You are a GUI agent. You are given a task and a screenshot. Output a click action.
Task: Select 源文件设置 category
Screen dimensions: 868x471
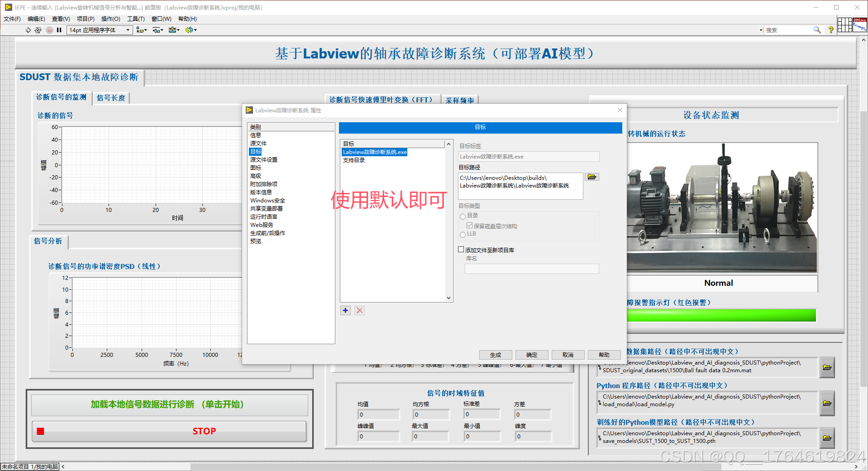point(264,159)
